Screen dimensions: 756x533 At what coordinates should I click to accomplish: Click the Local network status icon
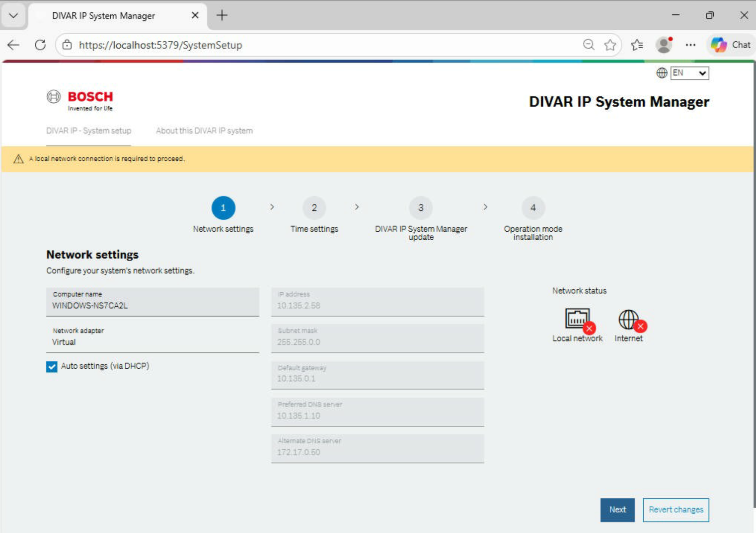(x=578, y=319)
